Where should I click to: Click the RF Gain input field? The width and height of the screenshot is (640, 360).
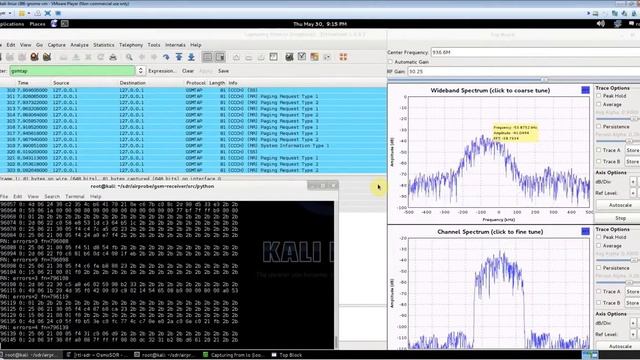[524, 71]
